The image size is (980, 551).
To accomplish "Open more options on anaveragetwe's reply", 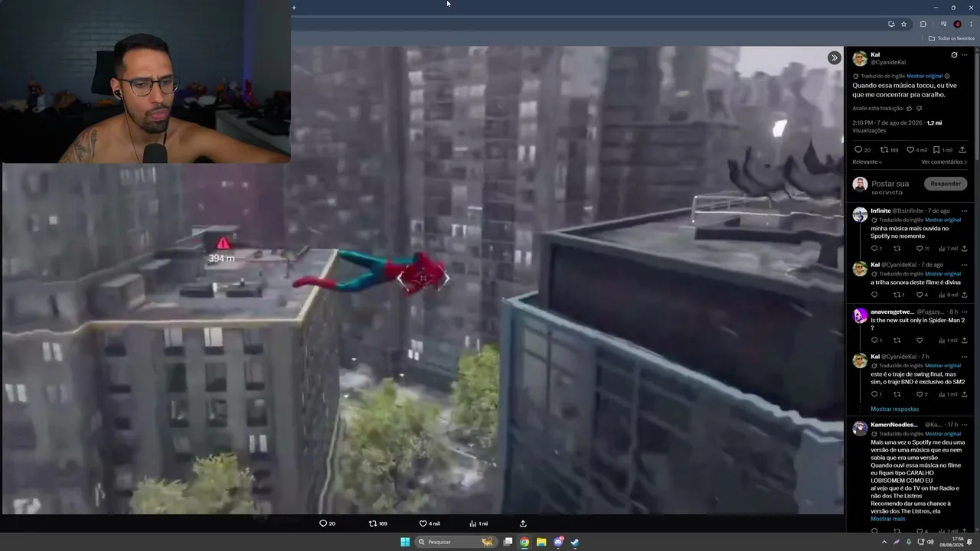I will tap(964, 311).
